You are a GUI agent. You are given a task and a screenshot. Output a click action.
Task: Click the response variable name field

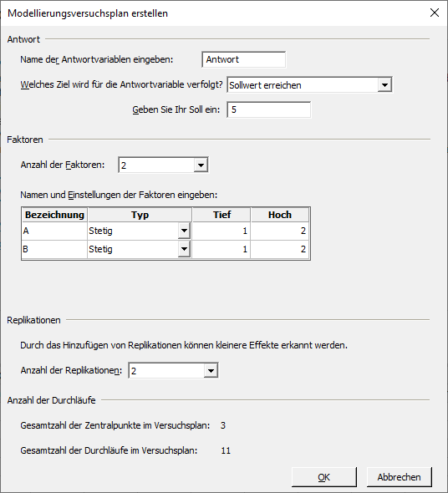click(x=244, y=59)
